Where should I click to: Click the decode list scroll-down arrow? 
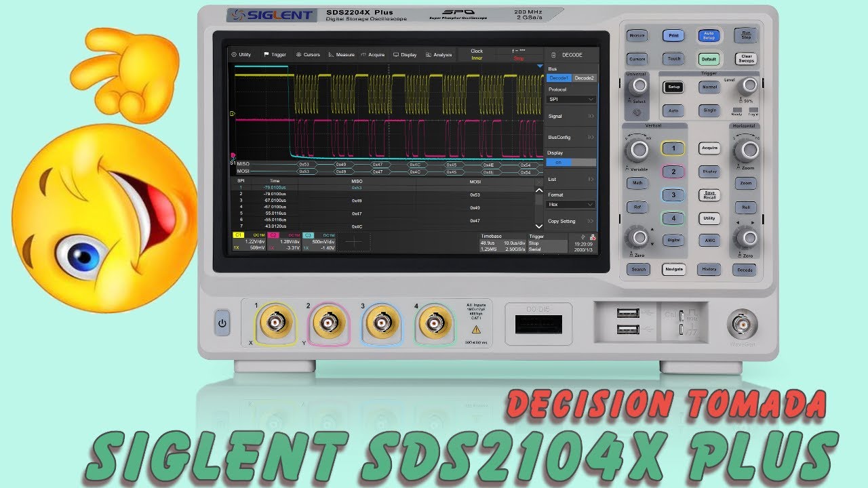tap(539, 226)
